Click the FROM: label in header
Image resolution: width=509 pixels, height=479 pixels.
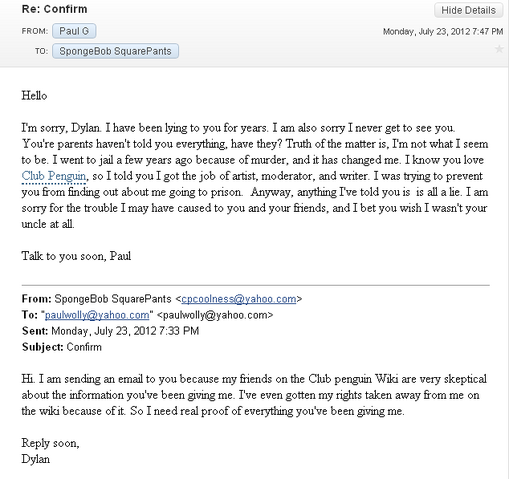click(35, 31)
